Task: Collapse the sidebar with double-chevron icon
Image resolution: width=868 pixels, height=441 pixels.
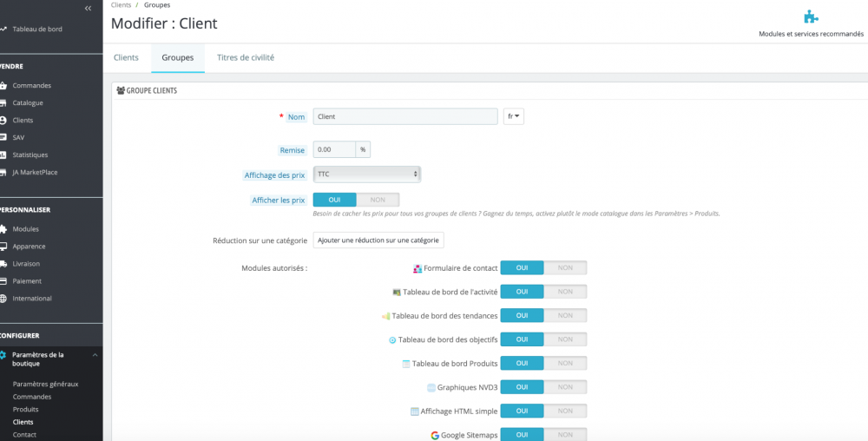Action: [88, 9]
